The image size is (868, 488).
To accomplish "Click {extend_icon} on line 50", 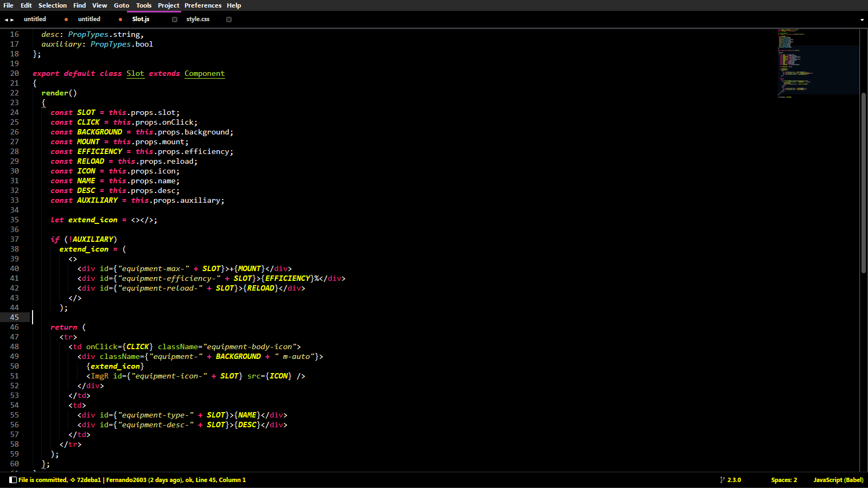I will (x=115, y=366).
